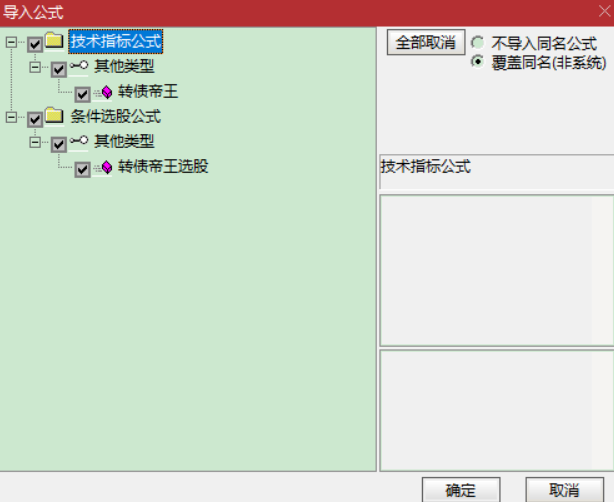This screenshot has width=614, height=502.
Task: Collapse the 条件选股公式 tree node
Action: click(x=11, y=117)
